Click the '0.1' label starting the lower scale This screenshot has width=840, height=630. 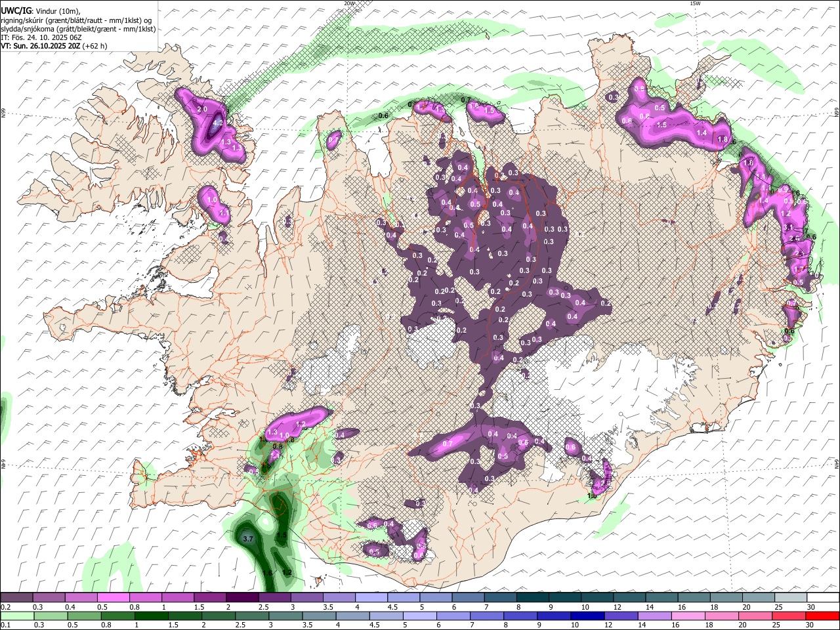[5, 625]
